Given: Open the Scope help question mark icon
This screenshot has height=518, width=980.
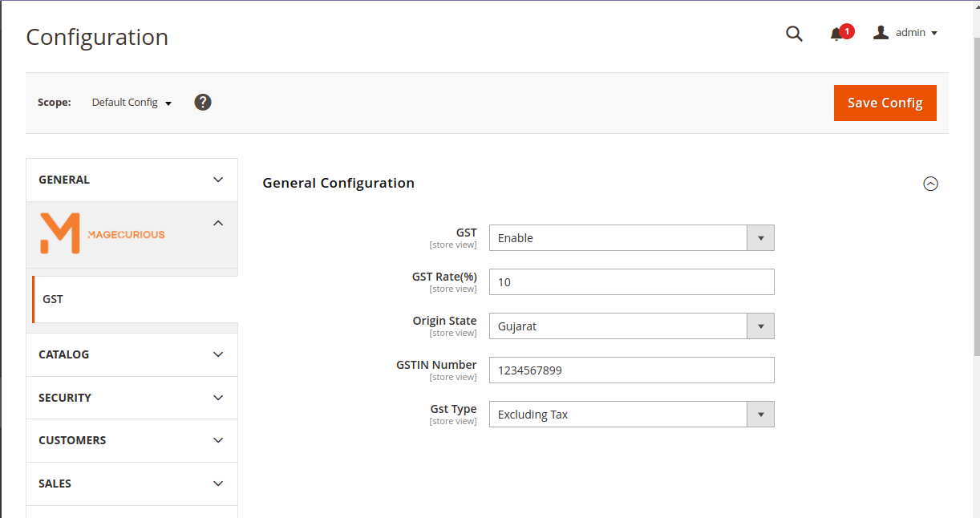Looking at the screenshot, I should [x=203, y=102].
